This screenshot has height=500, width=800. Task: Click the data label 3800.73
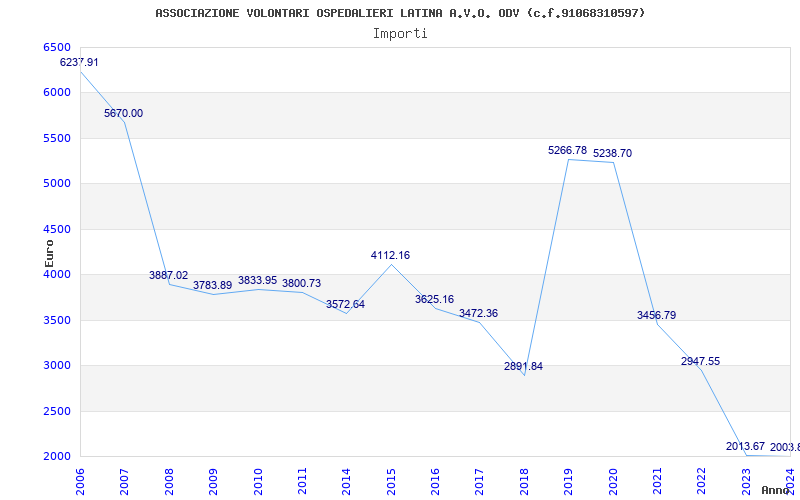[302, 284]
